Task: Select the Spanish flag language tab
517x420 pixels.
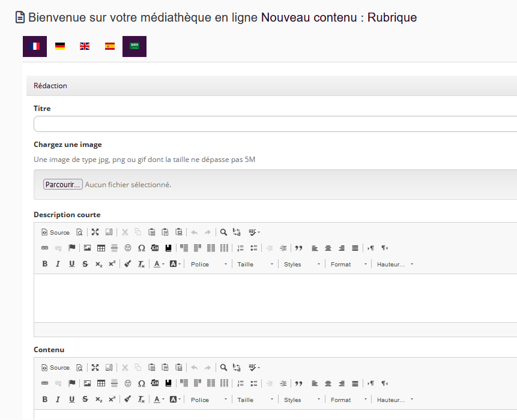Action: click(x=110, y=47)
